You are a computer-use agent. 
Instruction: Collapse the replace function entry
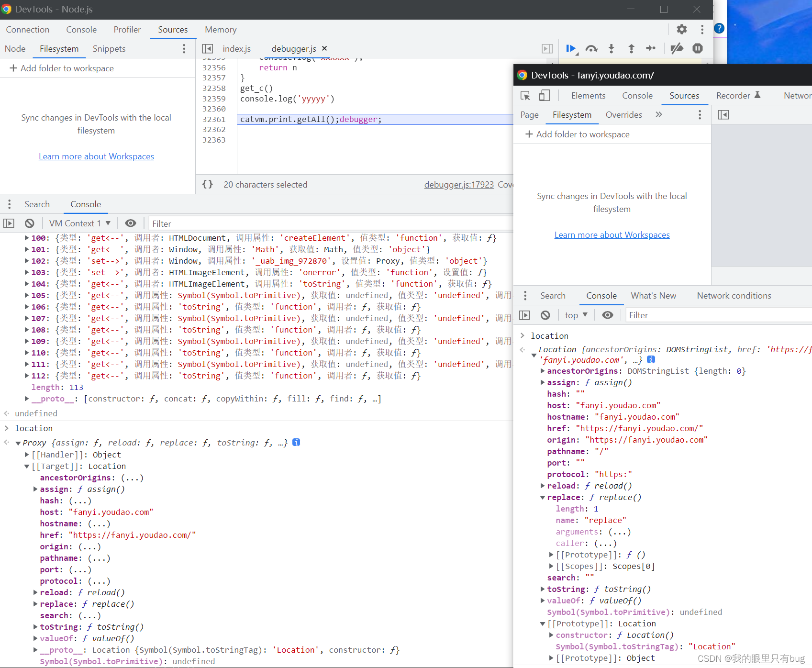pyautogui.click(x=543, y=498)
